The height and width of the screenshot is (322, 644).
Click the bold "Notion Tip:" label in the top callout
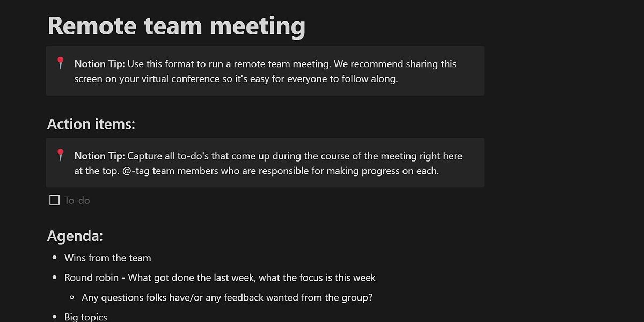[100, 64]
